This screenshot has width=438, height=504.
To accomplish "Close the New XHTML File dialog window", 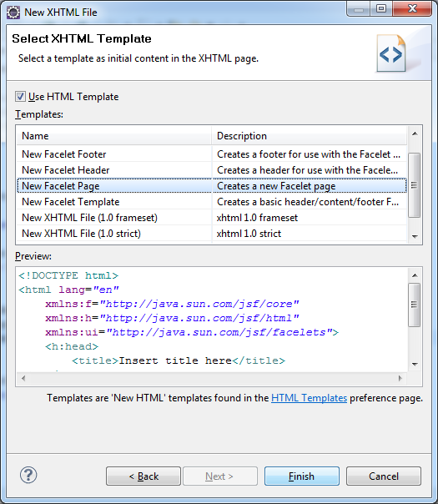I will (412, 8).
